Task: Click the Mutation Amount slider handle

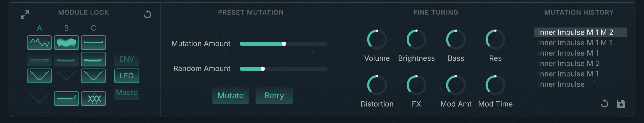Action: pos(284,44)
